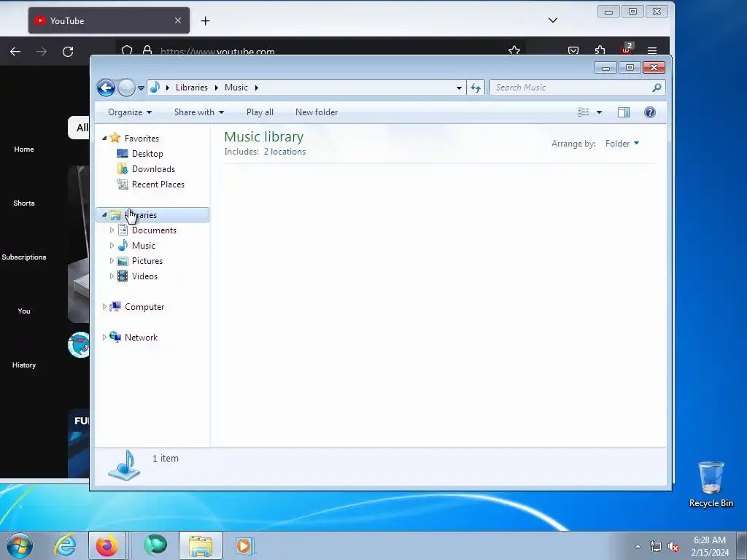Launch Internet Explorer from taskbar
This screenshot has height=560, width=747.
point(65,545)
